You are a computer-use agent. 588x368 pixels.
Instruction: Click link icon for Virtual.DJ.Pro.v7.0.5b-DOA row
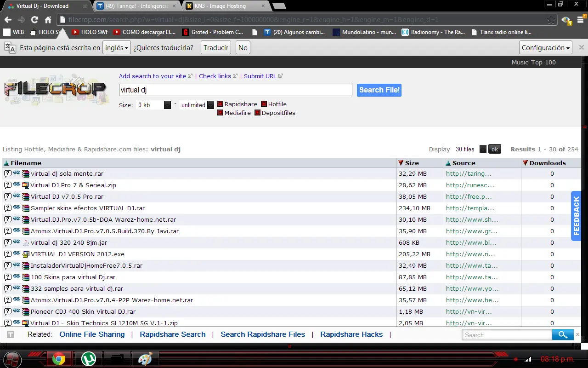17,219
